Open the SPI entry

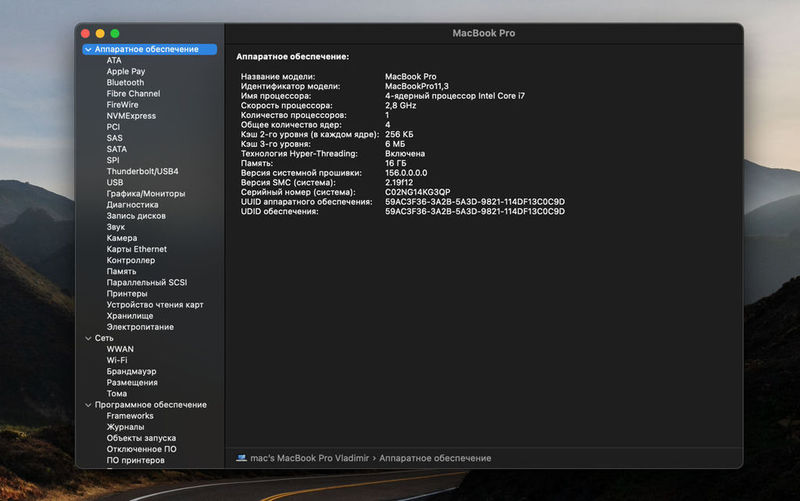point(113,160)
